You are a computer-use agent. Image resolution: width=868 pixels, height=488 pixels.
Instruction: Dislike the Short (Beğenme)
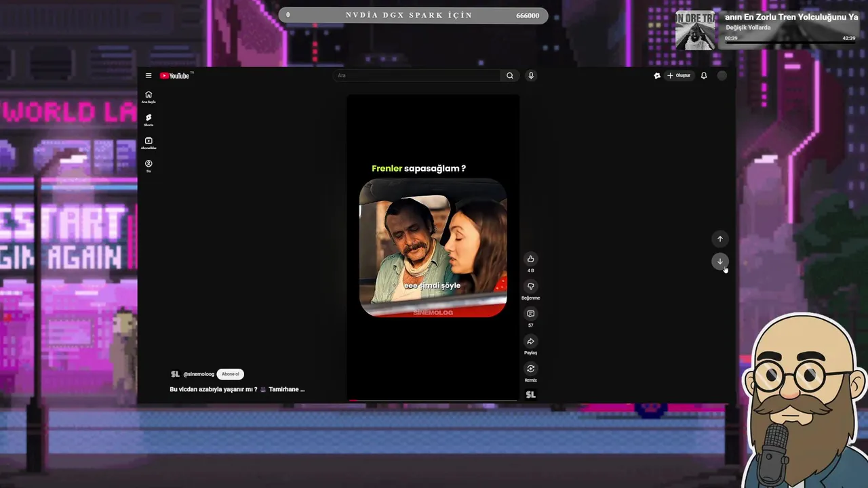pyautogui.click(x=530, y=286)
